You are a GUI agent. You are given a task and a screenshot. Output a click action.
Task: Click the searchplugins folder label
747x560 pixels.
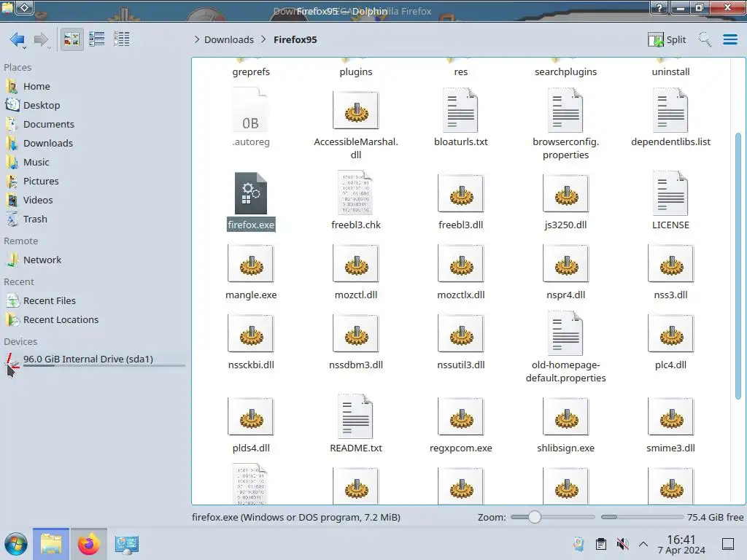coord(565,72)
